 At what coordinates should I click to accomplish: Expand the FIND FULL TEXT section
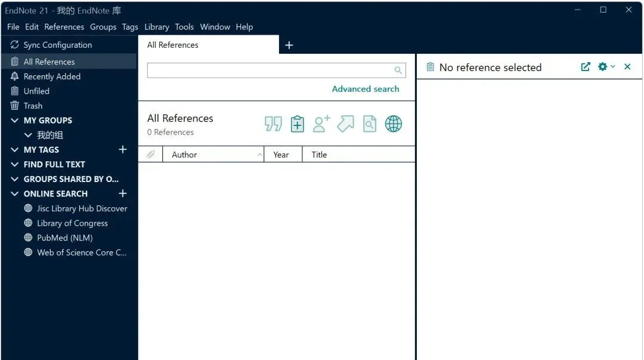pos(15,165)
